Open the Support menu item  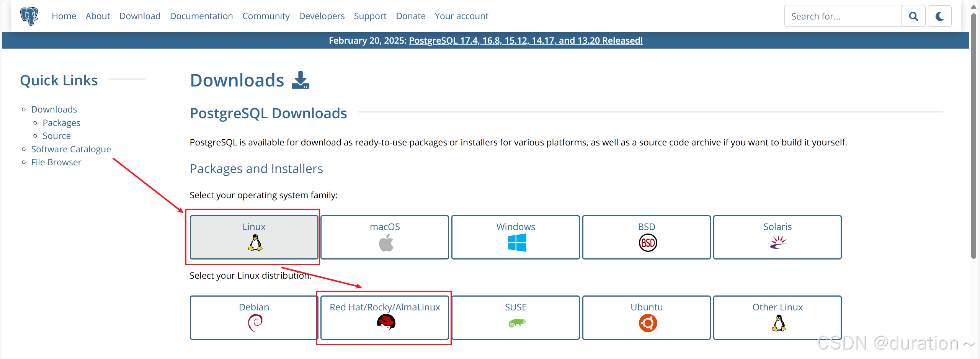[x=370, y=16]
